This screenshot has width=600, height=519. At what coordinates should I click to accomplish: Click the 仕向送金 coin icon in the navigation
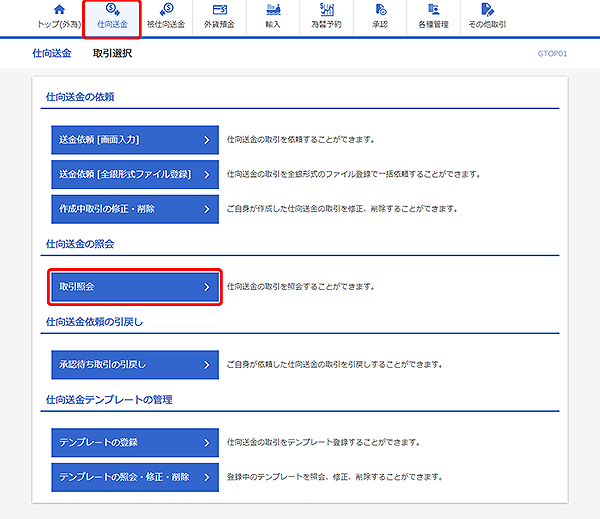pos(112,9)
